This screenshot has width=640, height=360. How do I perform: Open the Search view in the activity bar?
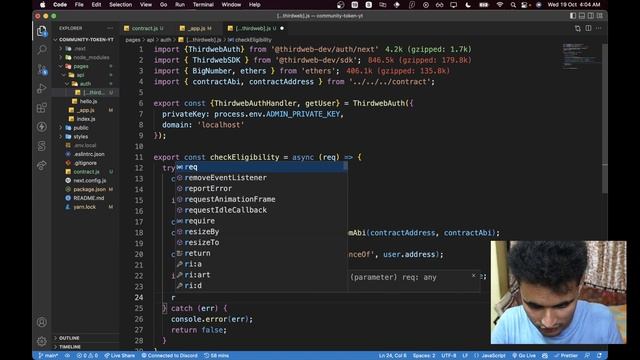[42, 50]
